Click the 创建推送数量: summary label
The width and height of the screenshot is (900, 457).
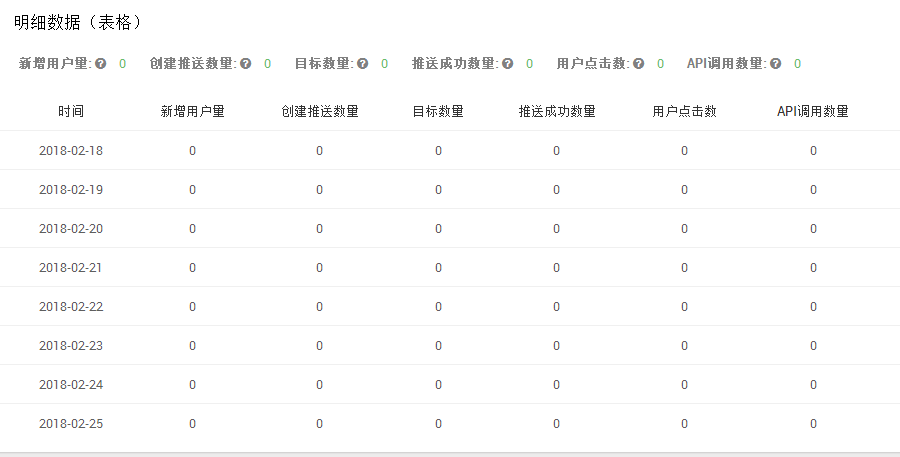[193, 64]
